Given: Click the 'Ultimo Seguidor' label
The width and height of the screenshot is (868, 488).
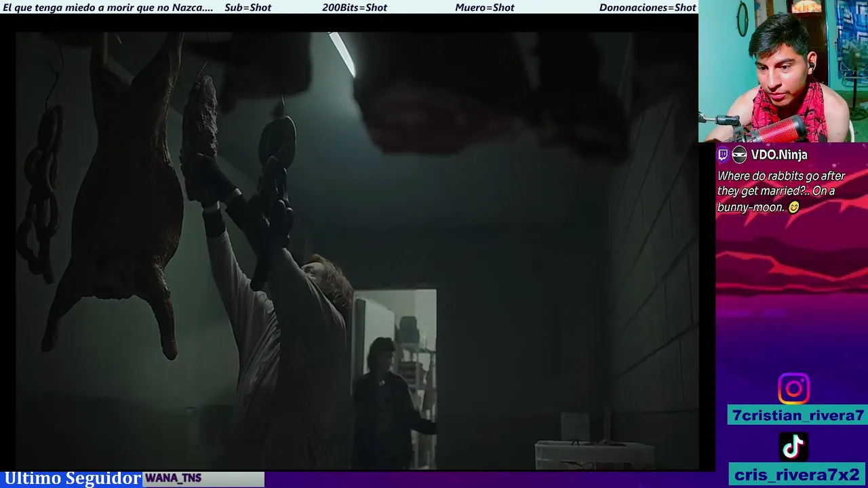Looking at the screenshot, I should click(72, 479).
